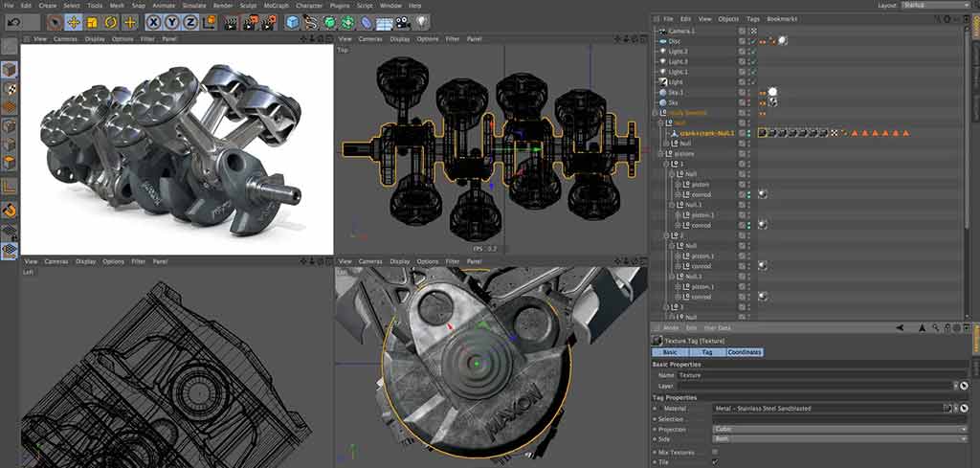This screenshot has width=980, height=468.
Task: Click the Enable Snap magnet icon
Action: pos(9,210)
